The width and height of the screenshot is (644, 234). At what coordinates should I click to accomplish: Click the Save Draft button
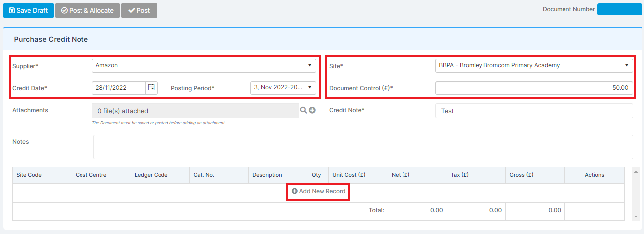point(28,10)
